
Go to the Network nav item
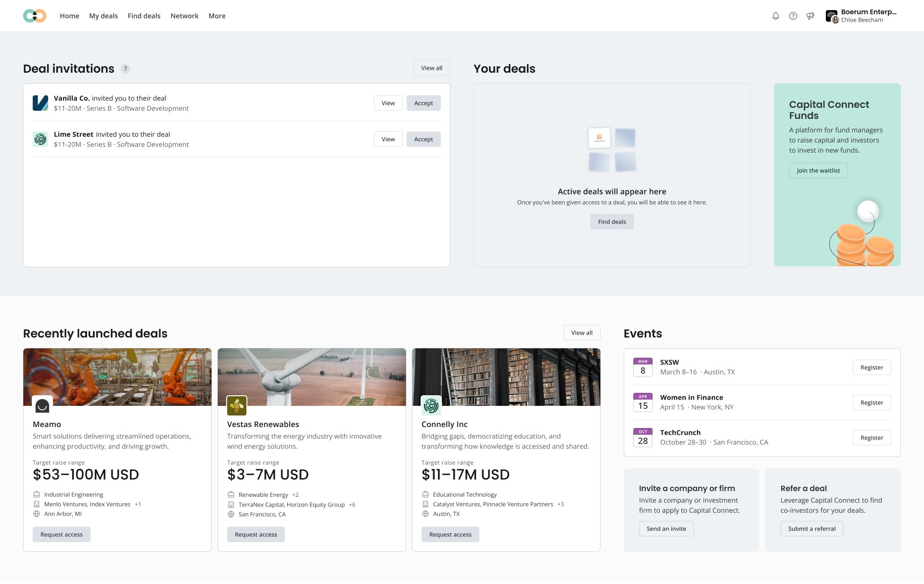184,16
